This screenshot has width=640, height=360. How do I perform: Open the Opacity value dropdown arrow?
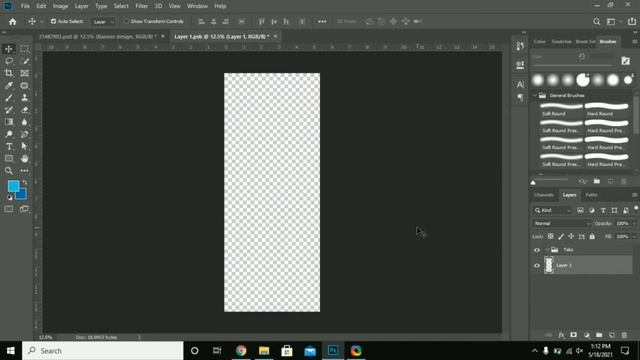click(634, 223)
